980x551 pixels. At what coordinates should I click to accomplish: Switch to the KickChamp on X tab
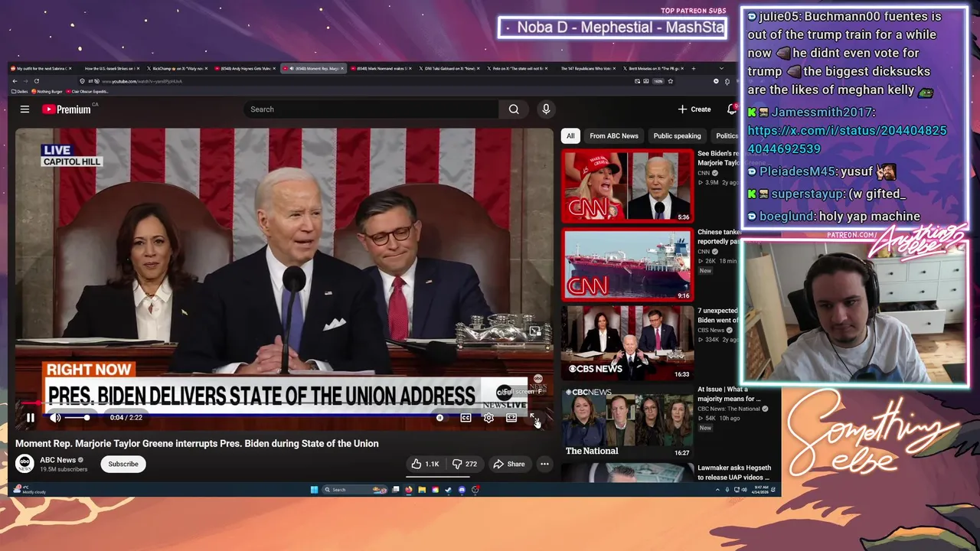[x=179, y=68]
